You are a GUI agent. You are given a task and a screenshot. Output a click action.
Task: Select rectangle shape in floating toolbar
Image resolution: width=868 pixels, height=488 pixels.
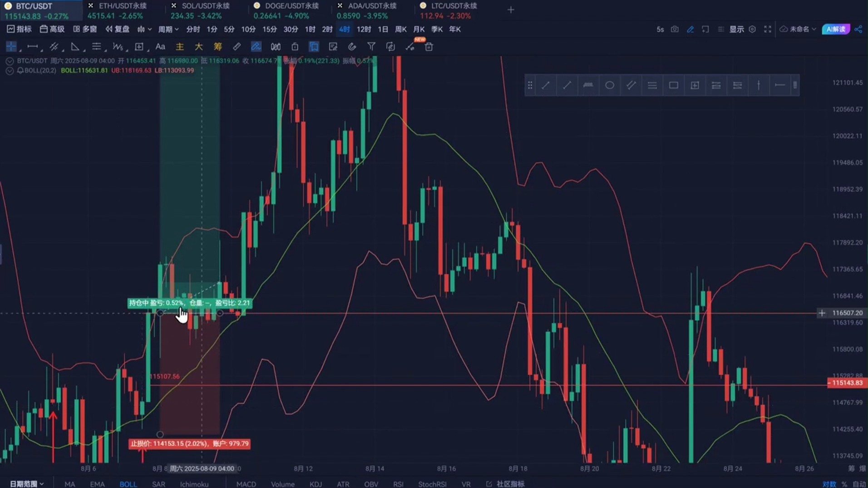click(x=673, y=85)
